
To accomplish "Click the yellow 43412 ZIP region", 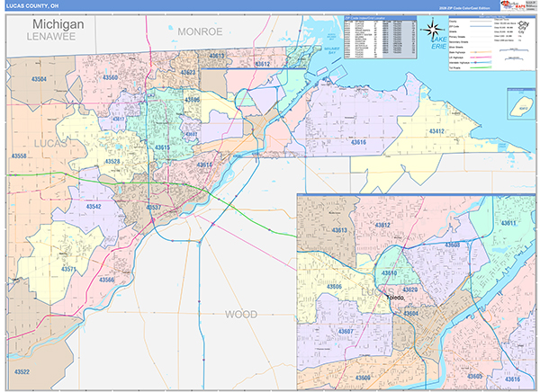I will point(436,131).
